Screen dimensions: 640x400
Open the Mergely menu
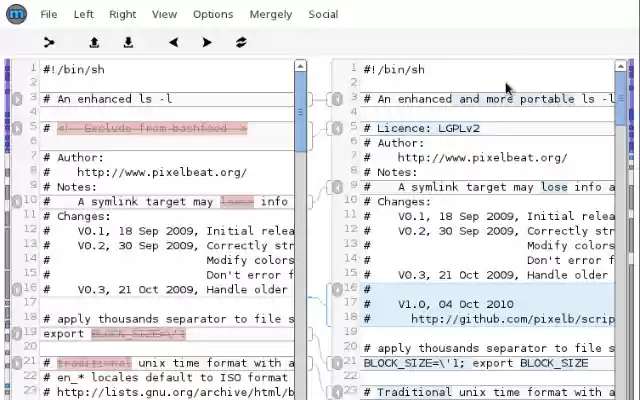click(x=271, y=14)
